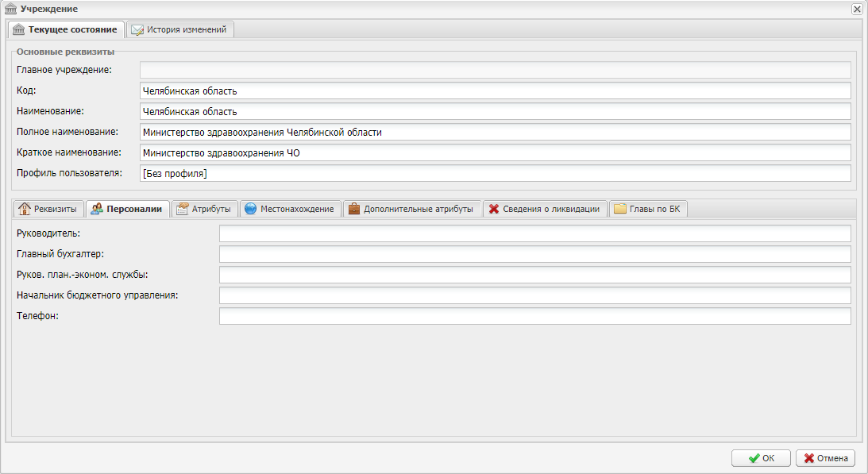Click the folder icon on Главы по БК tab

coord(619,209)
